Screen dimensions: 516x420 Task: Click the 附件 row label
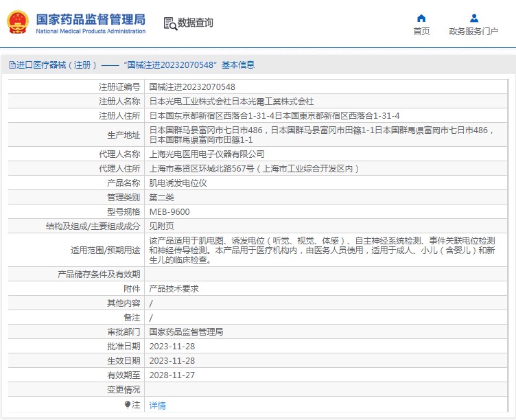point(132,289)
